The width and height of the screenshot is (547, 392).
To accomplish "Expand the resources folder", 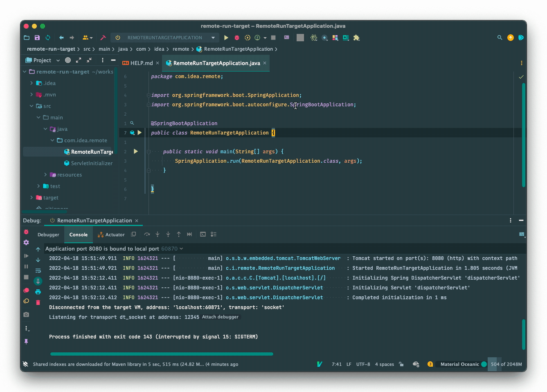I will (45, 175).
